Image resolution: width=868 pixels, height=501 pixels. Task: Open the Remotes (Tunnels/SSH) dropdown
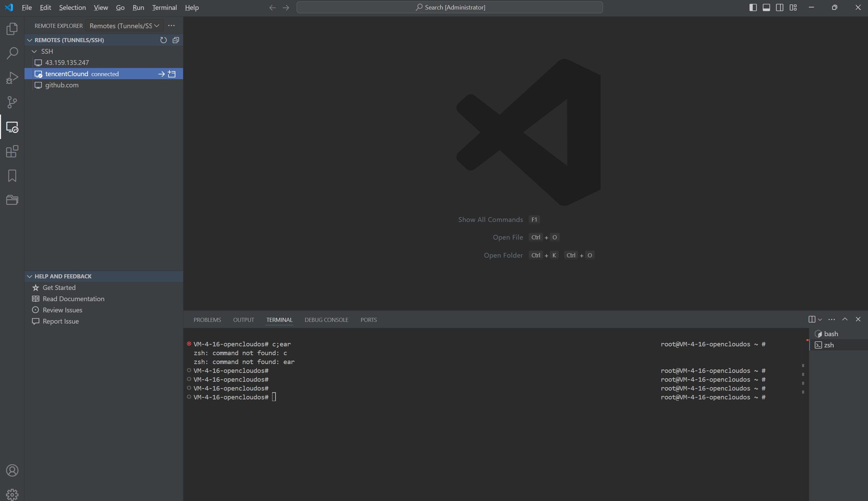click(124, 26)
